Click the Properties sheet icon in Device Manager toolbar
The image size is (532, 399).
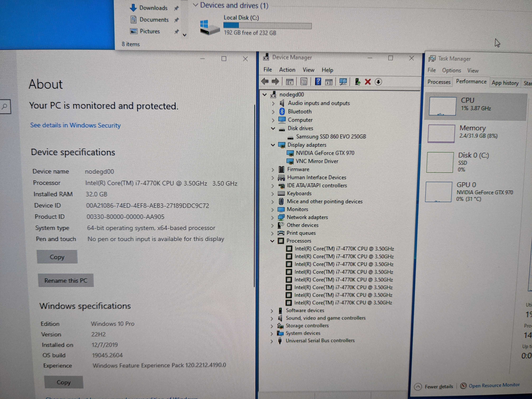click(304, 82)
